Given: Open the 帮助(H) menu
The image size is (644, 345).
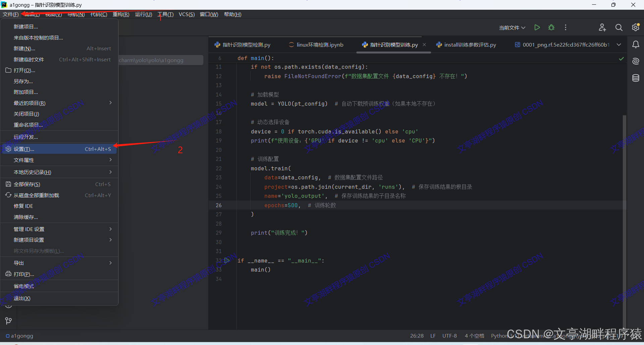Looking at the screenshot, I should [x=233, y=14].
